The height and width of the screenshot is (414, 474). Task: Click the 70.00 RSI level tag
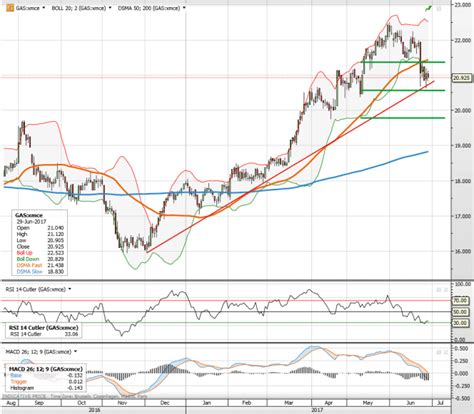[x=460, y=301]
